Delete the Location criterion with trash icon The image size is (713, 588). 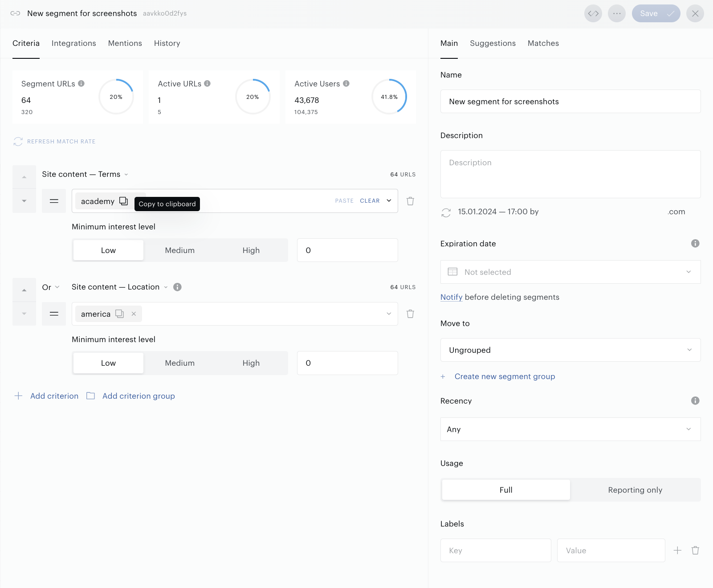click(410, 314)
